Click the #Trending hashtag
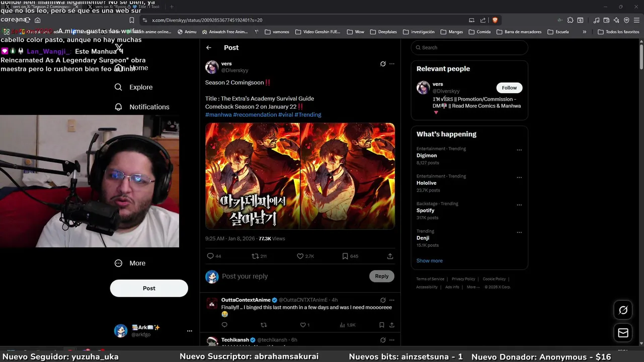This screenshot has width=644, height=362. (308, 115)
